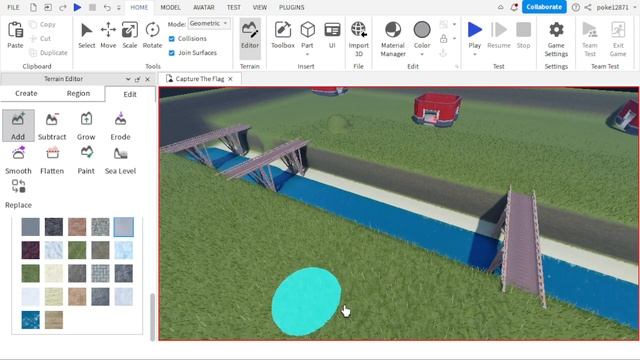Screen dimensions: 640x360
Task: Open the Terrain Editor button
Action: 250,38
